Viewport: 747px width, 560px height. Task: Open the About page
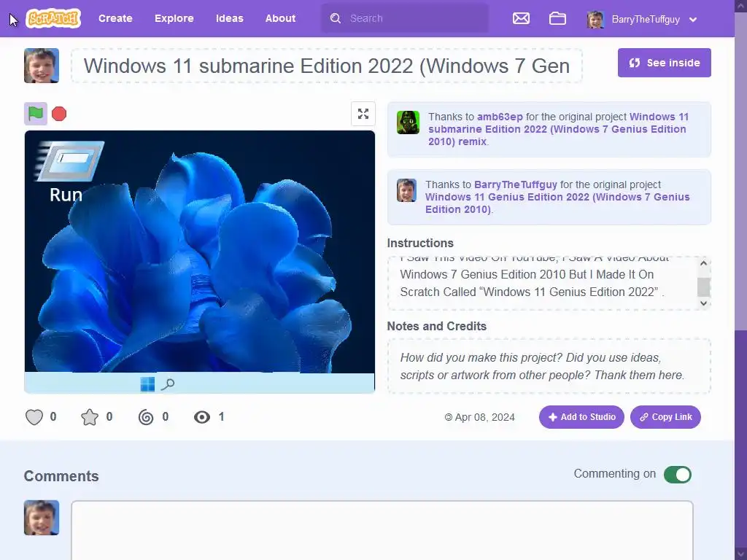tap(280, 18)
